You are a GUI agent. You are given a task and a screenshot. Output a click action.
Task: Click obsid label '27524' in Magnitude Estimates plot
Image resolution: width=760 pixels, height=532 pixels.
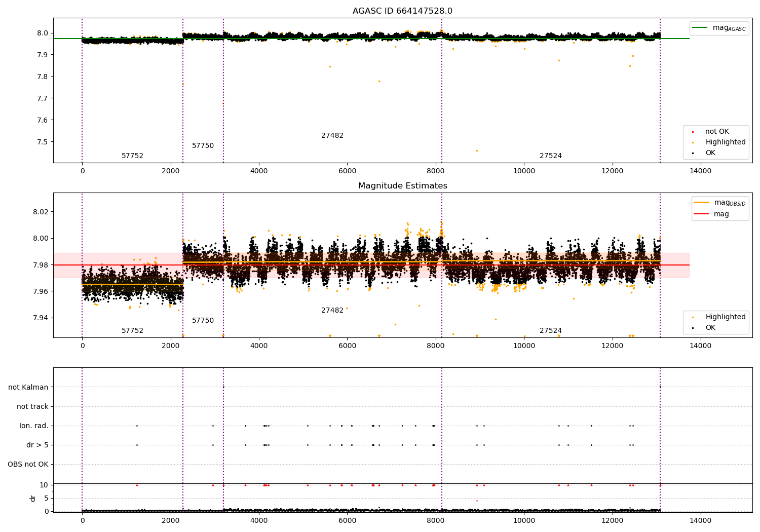551,331
